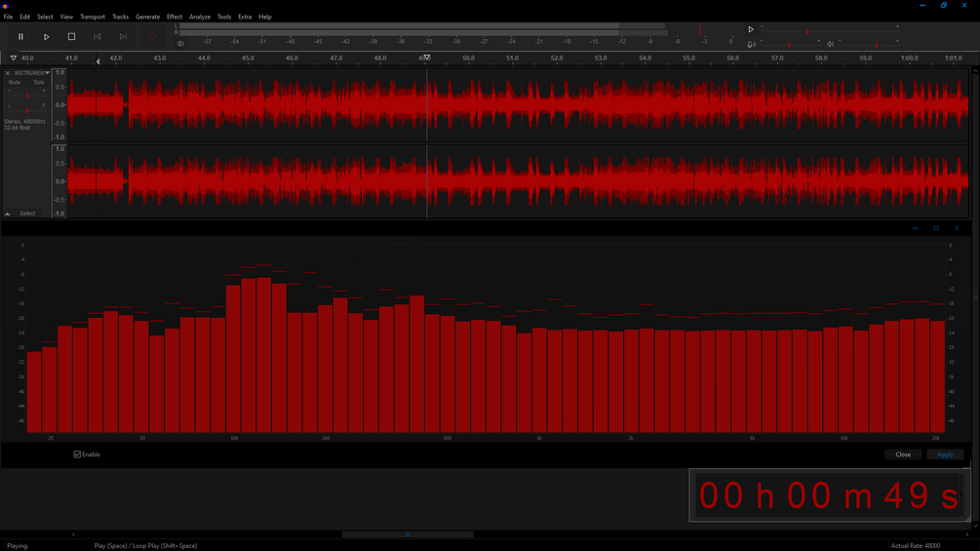
Task: Mute the INSTRUMEN track
Action: [15, 83]
